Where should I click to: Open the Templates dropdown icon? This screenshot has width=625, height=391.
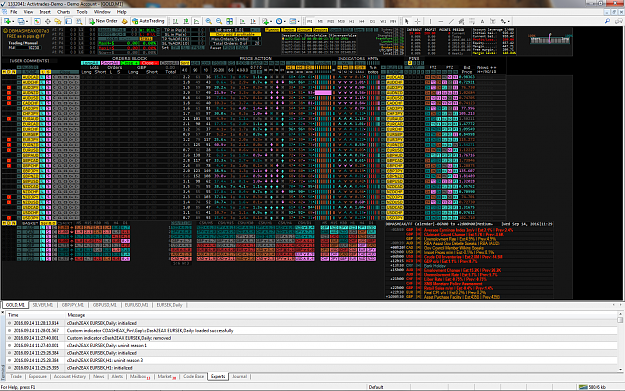point(294,21)
